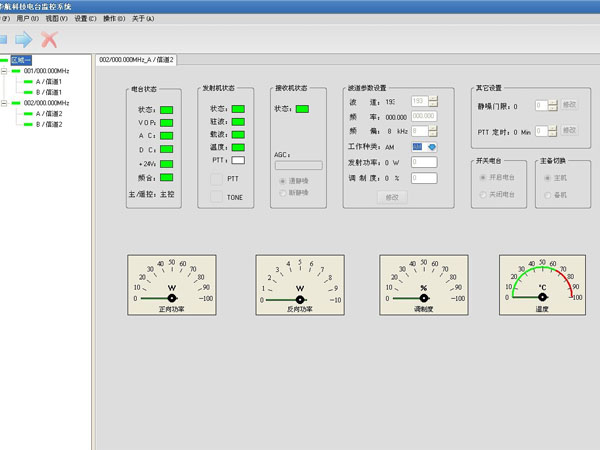Open the 设置 menu

tap(85, 18)
